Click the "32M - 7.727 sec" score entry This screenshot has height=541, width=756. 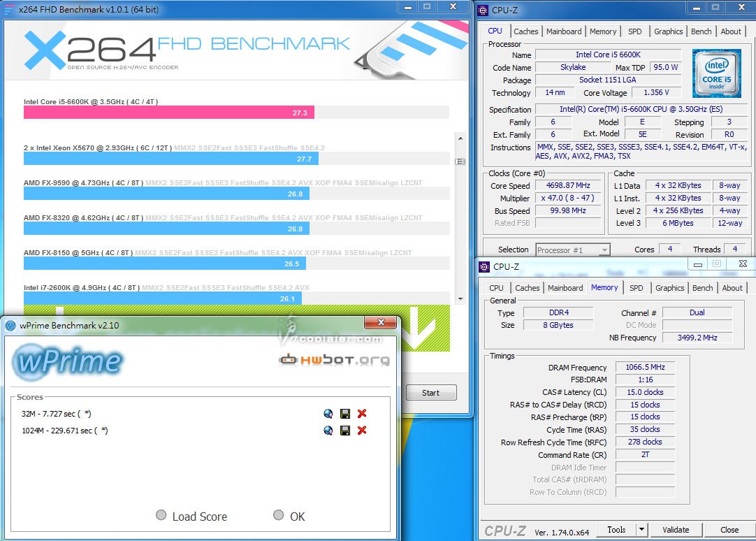click(57, 414)
